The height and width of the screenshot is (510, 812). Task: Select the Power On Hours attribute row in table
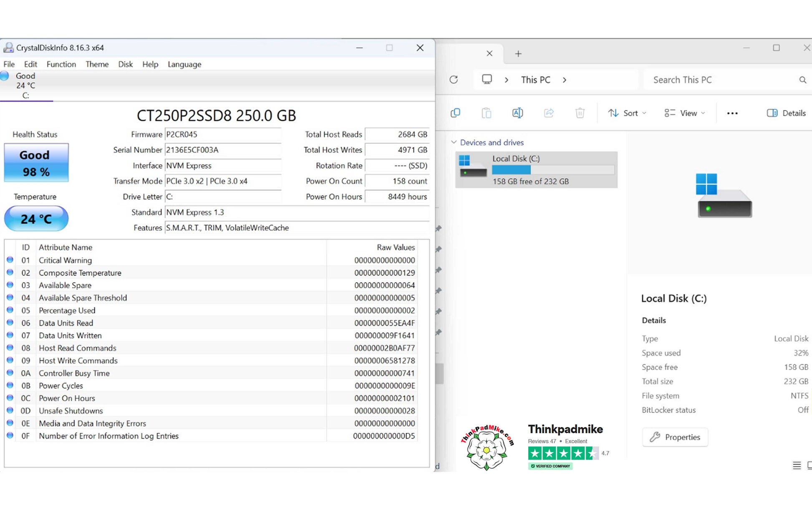click(x=212, y=398)
